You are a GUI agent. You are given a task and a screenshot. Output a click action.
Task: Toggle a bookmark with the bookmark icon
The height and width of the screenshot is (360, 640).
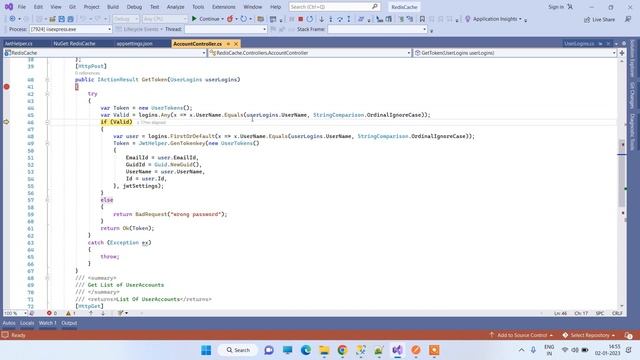(422, 19)
